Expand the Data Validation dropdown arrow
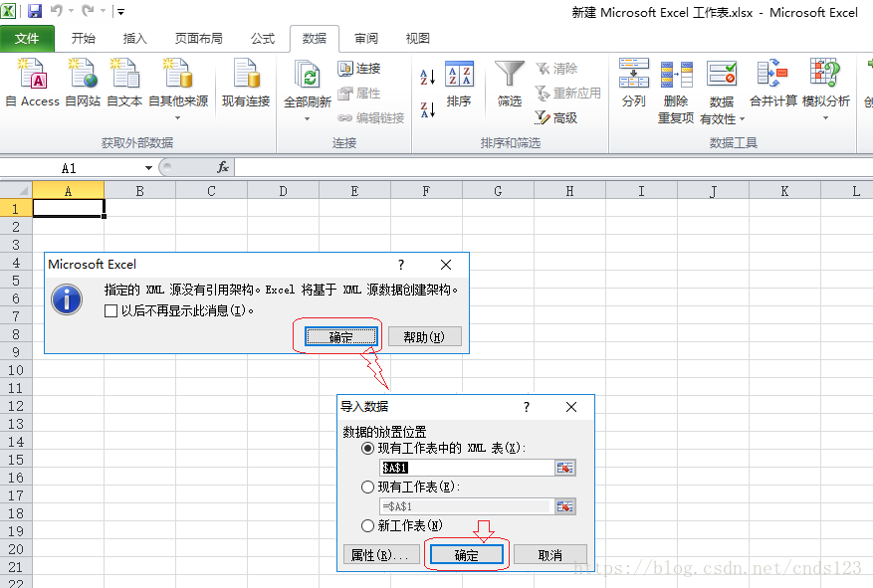This screenshot has width=873, height=588. [x=742, y=119]
